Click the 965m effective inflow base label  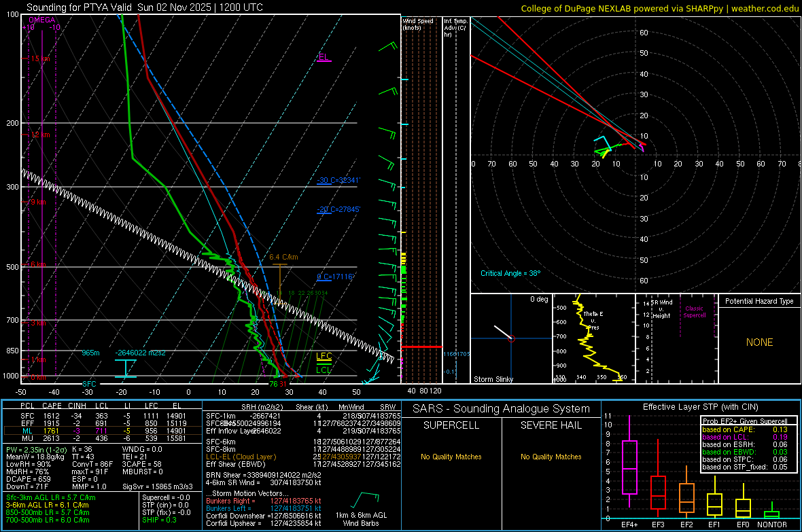pyautogui.click(x=90, y=353)
